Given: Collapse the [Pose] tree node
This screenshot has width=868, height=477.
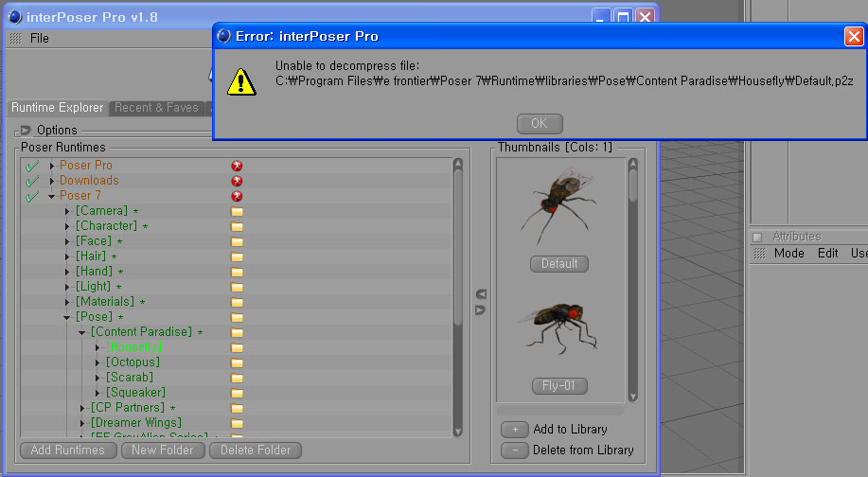Looking at the screenshot, I should [x=67, y=317].
